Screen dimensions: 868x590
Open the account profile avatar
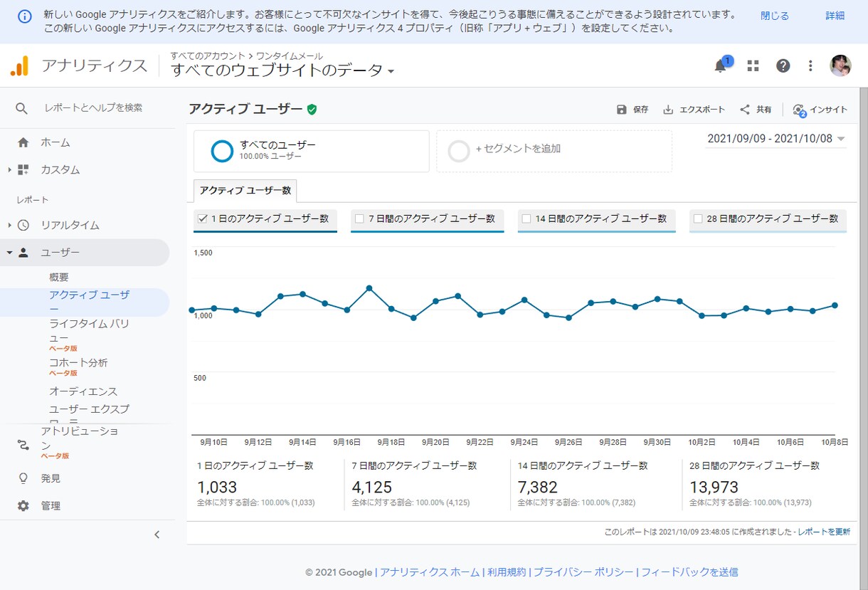[840, 65]
